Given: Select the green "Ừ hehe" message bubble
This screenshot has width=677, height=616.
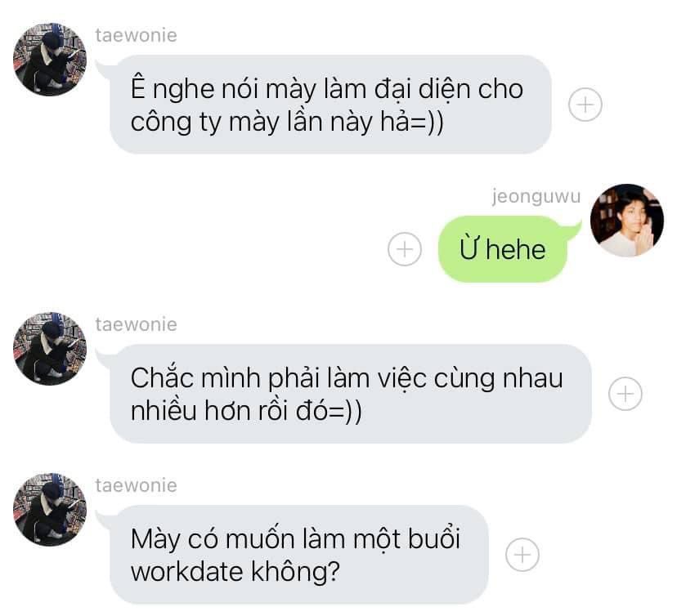Looking at the screenshot, I should coord(502,249).
